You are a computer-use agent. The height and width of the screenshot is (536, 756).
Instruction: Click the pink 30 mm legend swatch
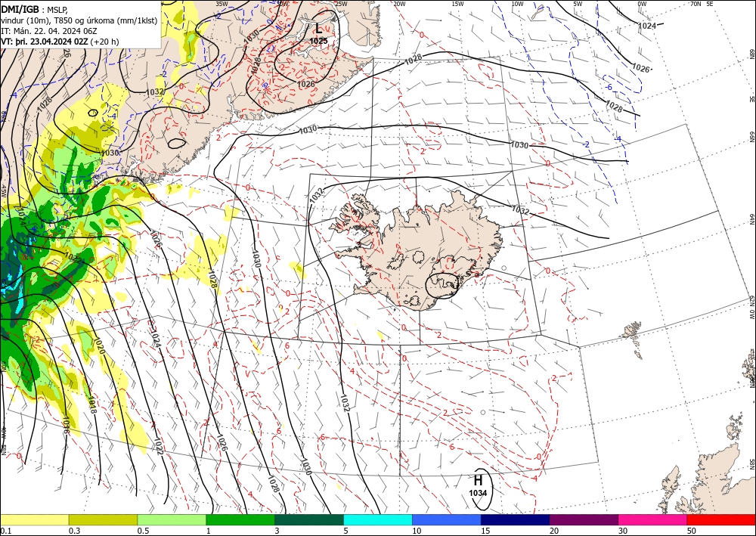(x=653, y=519)
